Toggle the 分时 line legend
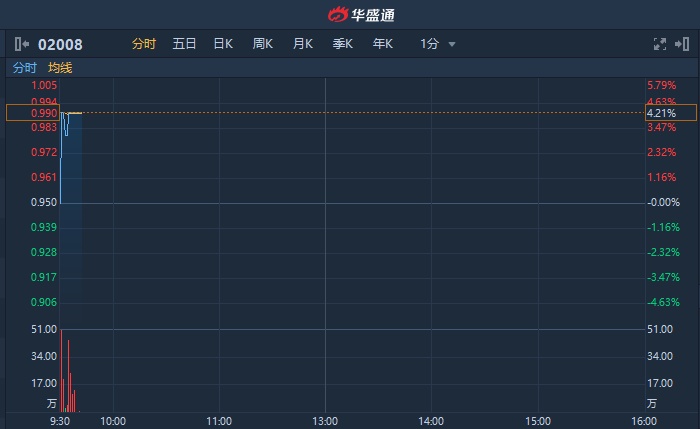The image size is (700, 429). tap(25, 68)
